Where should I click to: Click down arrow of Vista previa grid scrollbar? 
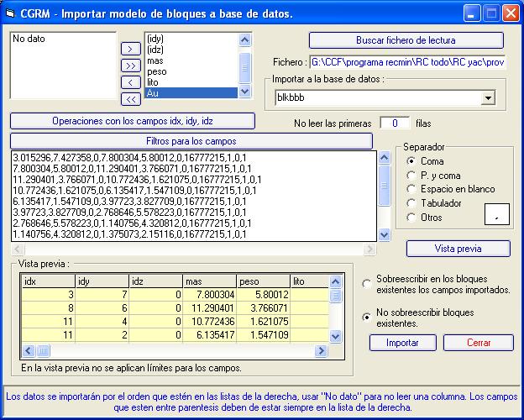click(x=336, y=336)
